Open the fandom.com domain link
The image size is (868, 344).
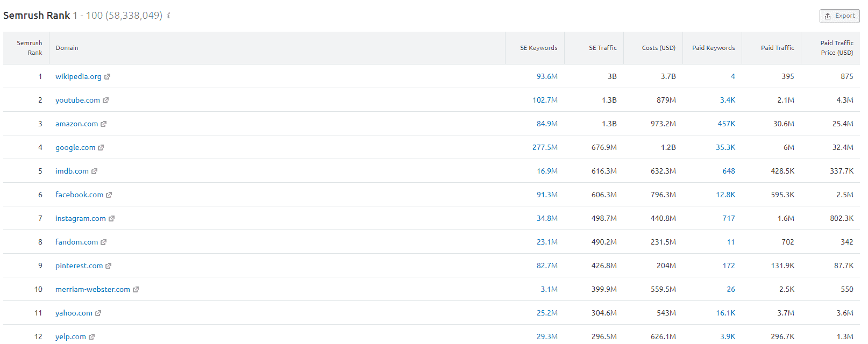point(77,242)
